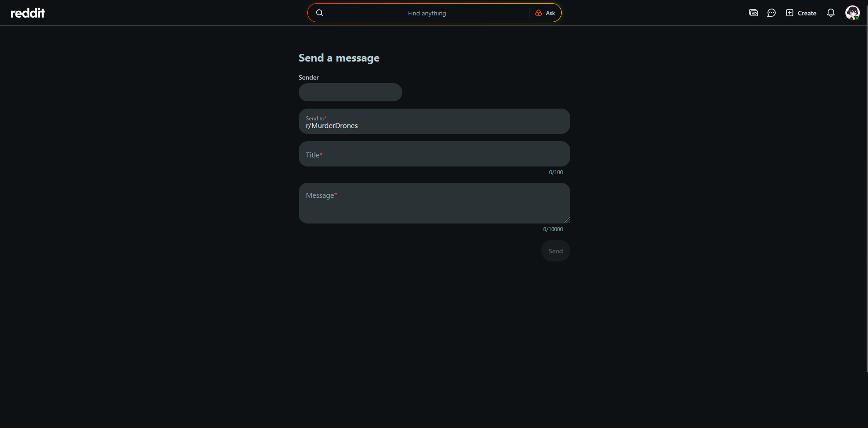Click the Create label in the header
This screenshot has height=428, width=868.
pos(807,13)
